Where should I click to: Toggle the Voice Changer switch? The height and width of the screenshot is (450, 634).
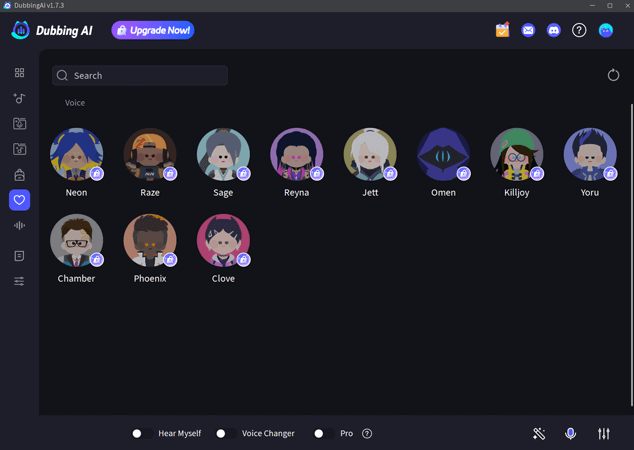(226, 434)
